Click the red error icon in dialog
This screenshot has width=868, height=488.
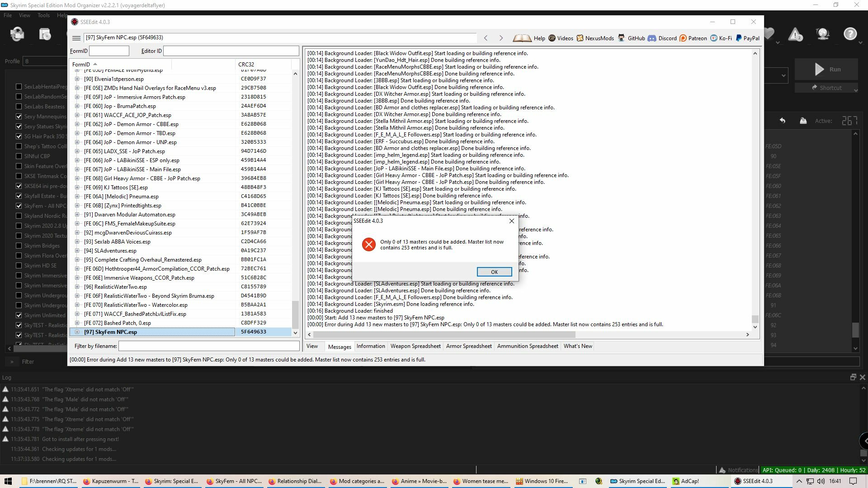coord(369,244)
